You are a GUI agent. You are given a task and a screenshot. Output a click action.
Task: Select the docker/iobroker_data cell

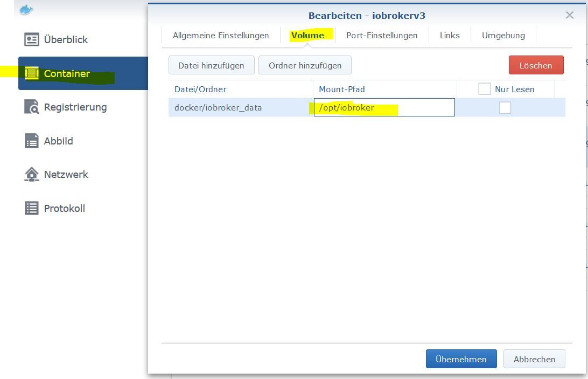(x=240, y=107)
